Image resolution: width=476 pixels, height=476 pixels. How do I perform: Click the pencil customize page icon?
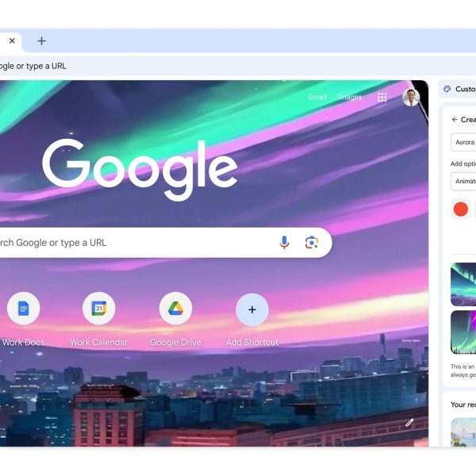409,423
